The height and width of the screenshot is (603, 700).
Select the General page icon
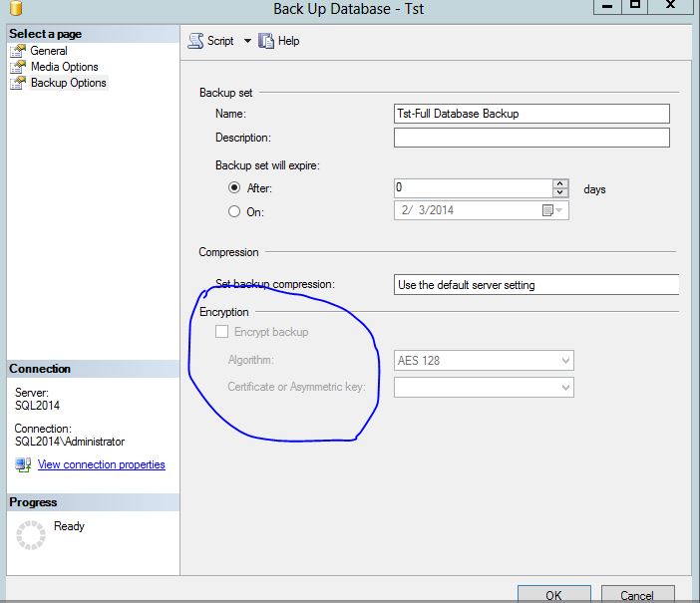(18, 51)
